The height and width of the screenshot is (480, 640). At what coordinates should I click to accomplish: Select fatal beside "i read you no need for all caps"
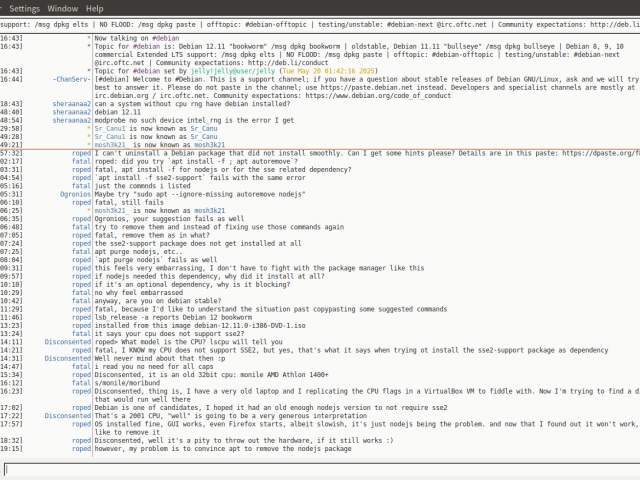(81, 367)
